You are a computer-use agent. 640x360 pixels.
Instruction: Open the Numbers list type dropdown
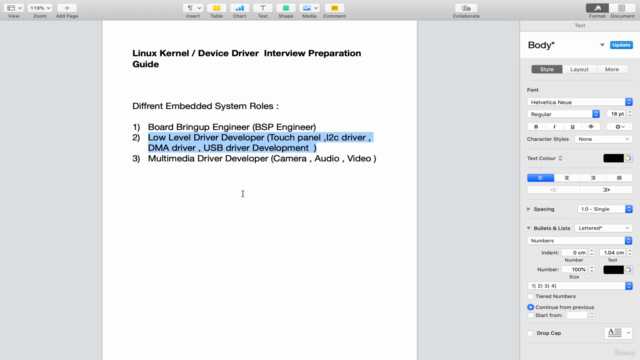point(580,241)
